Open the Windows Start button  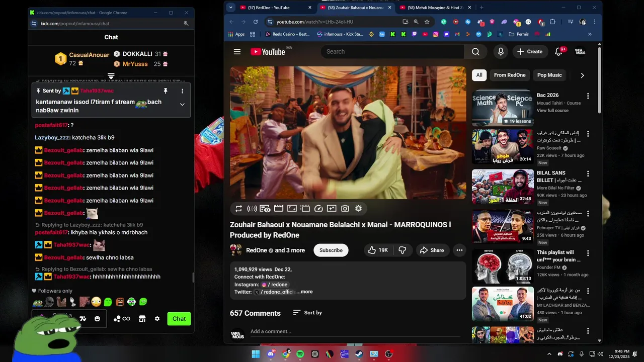click(x=256, y=354)
